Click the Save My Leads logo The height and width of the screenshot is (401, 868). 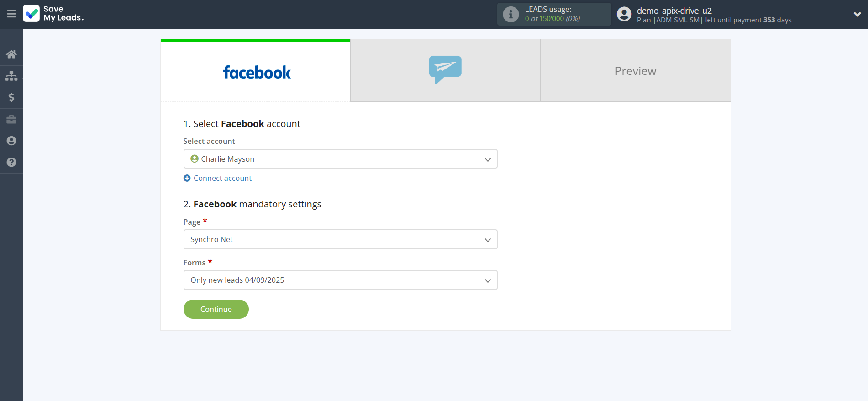[x=53, y=14]
